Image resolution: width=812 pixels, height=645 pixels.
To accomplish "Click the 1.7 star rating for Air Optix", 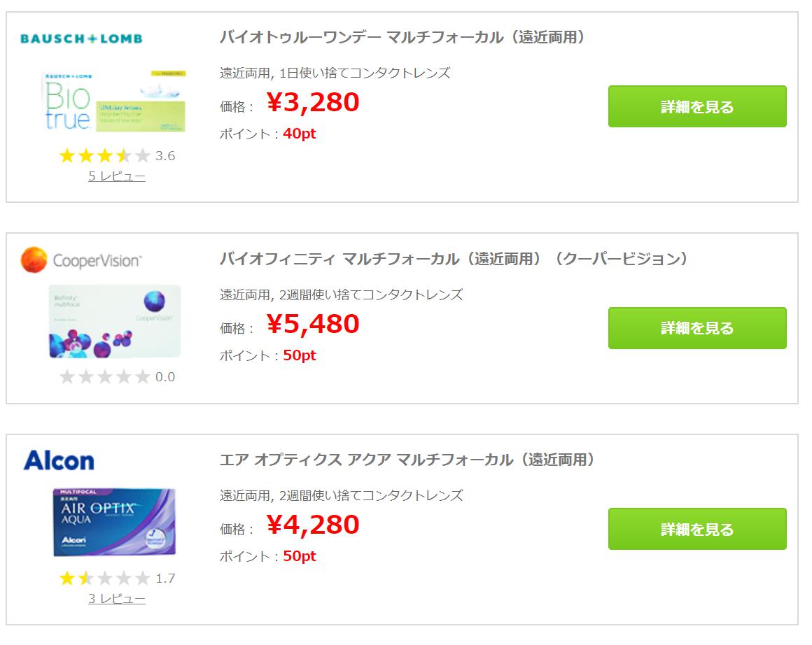I will 117,578.
